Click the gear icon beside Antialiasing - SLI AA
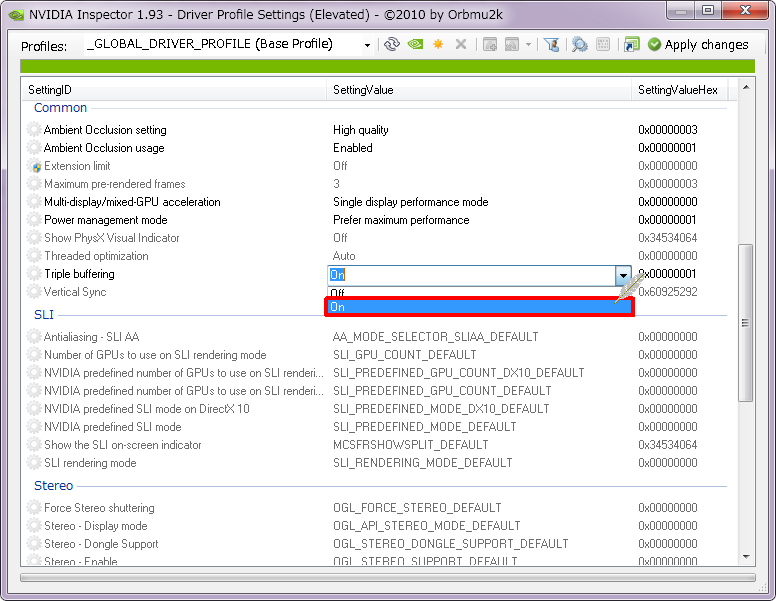The width and height of the screenshot is (776, 601). [x=34, y=337]
